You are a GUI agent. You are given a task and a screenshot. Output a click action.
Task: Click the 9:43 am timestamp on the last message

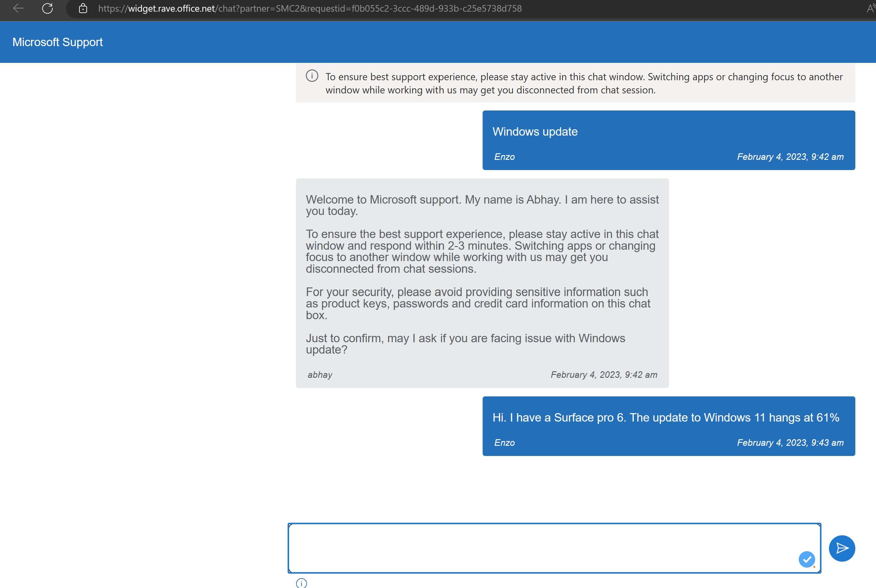pyautogui.click(x=790, y=442)
